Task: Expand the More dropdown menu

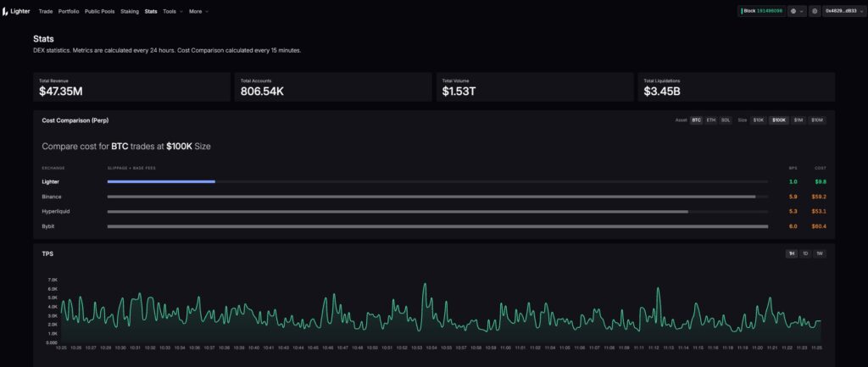Action: [x=198, y=11]
